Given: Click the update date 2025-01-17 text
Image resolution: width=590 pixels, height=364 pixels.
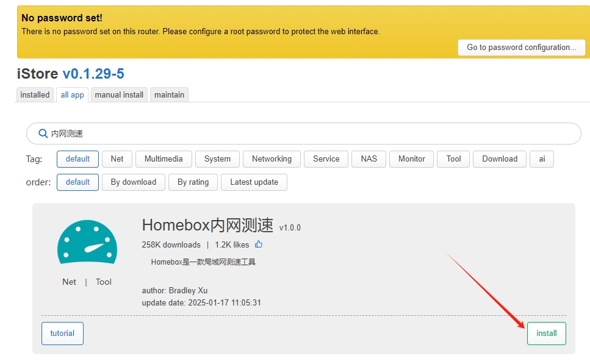Looking at the screenshot, I should click(201, 302).
